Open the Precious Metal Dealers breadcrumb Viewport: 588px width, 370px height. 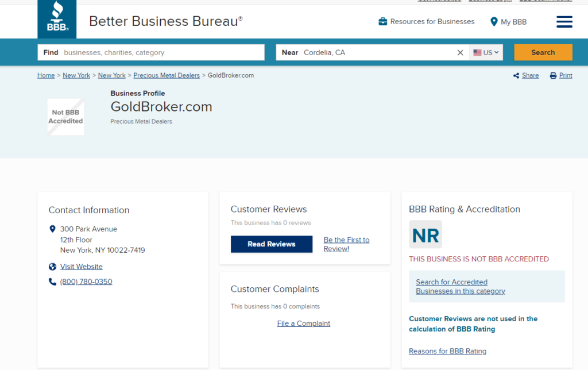point(167,75)
